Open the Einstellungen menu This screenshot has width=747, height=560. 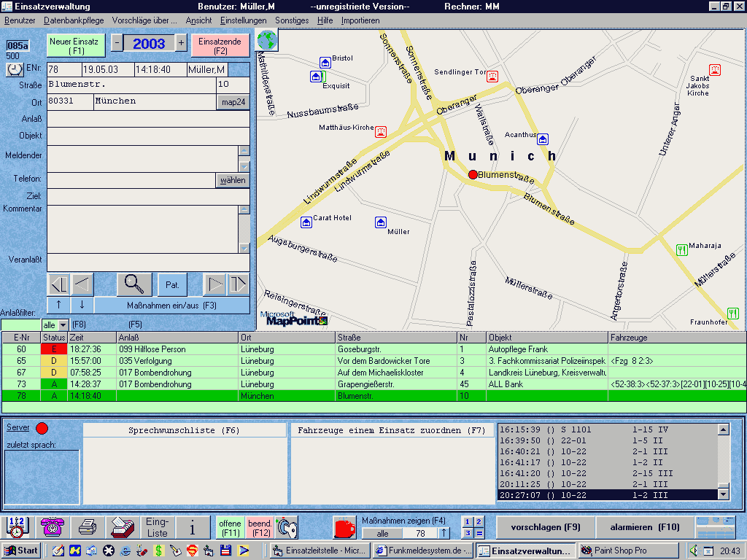point(244,20)
